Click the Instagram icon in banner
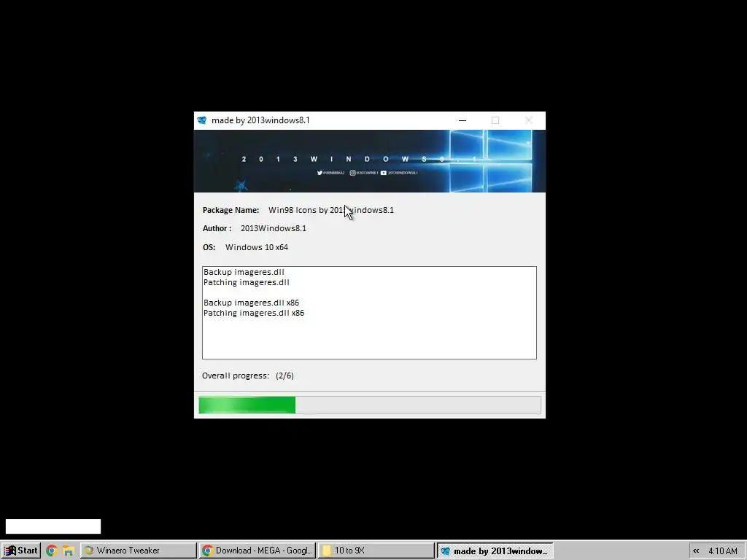The height and width of the screenshot is (560, 747). pos(352,173)
